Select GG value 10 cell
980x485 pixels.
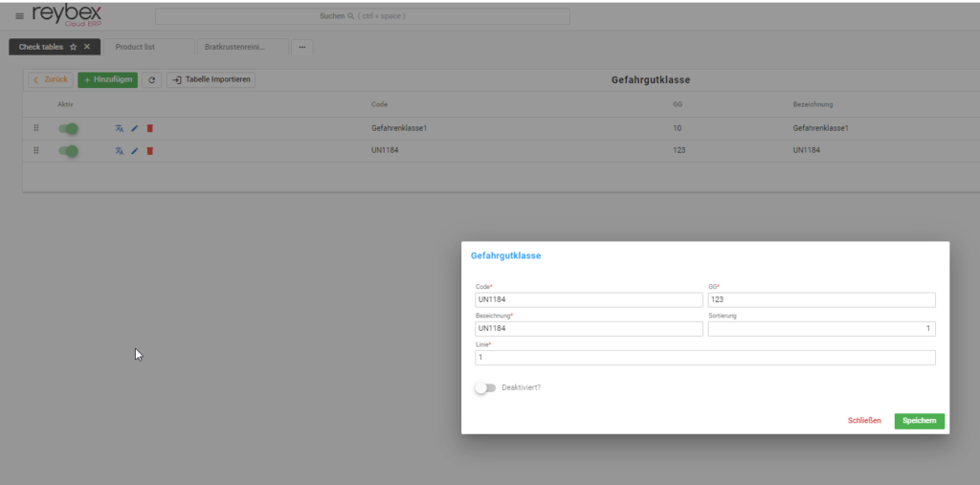(679, 128)
